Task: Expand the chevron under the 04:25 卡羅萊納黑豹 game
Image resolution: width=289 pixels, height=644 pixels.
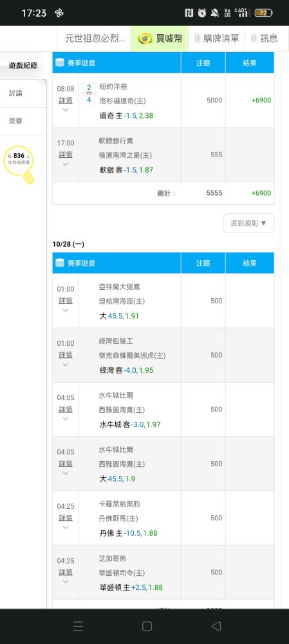Action: (x=66, y=527)
